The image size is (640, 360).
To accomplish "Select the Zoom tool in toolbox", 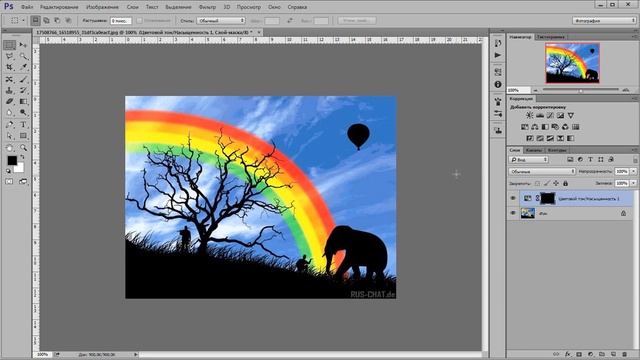I will [23, 147].
